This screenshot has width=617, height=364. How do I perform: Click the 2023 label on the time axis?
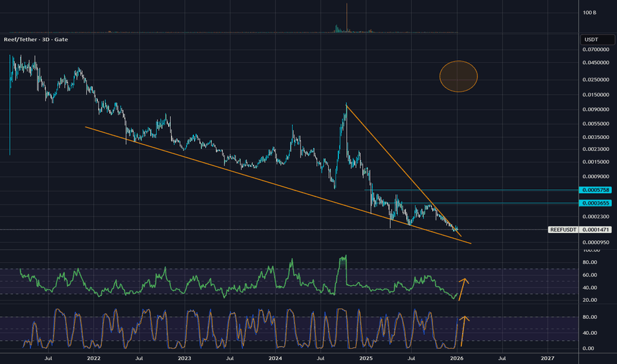point(184,358)
